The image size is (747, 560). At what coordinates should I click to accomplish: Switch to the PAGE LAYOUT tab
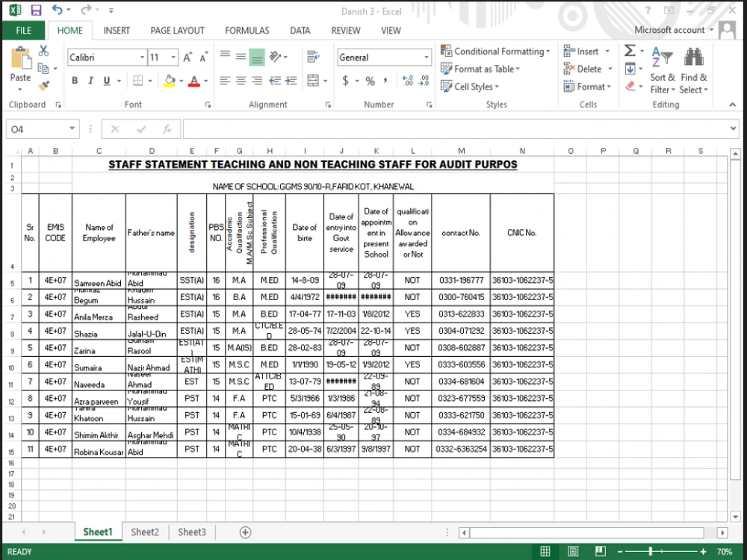[177, 31]
